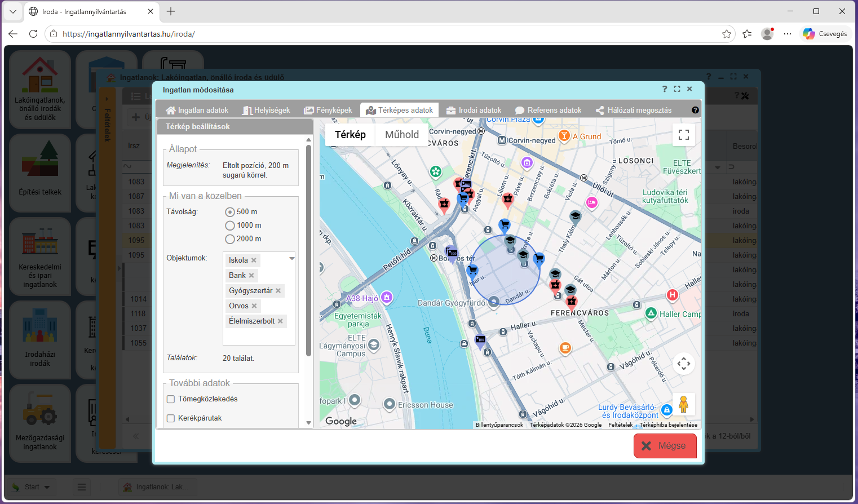Click the A38 Hajó map marker
The height and width of the screenshot is (504, 858).
(387, 297)
